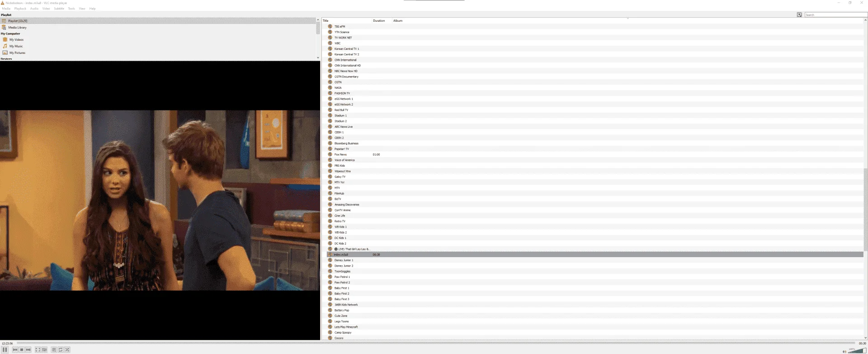This screenshot has height=354, width=868.
Task: Open My Videos folder icon
Action: [x=5, y=40]
